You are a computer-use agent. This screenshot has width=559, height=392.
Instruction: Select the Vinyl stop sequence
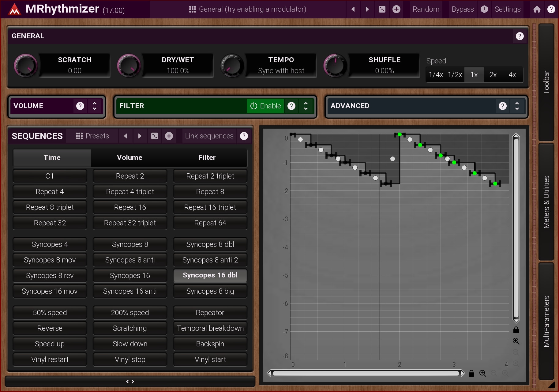click(130, 360)
